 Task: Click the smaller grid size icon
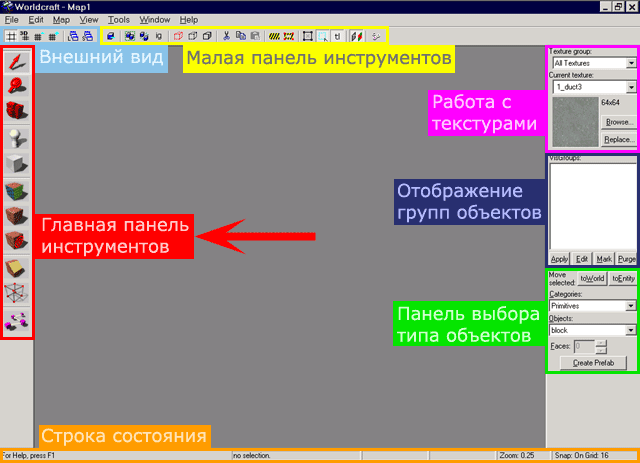coord(38,36)
